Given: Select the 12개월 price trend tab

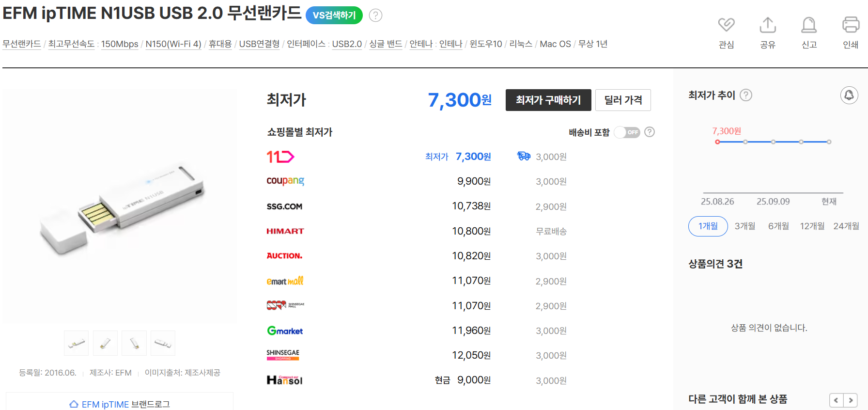Looking at the screenshot, I should (x=812, y=226).
